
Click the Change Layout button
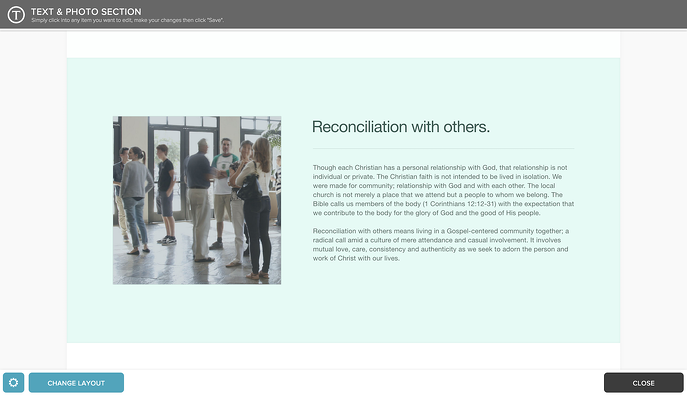pos(76,383)
